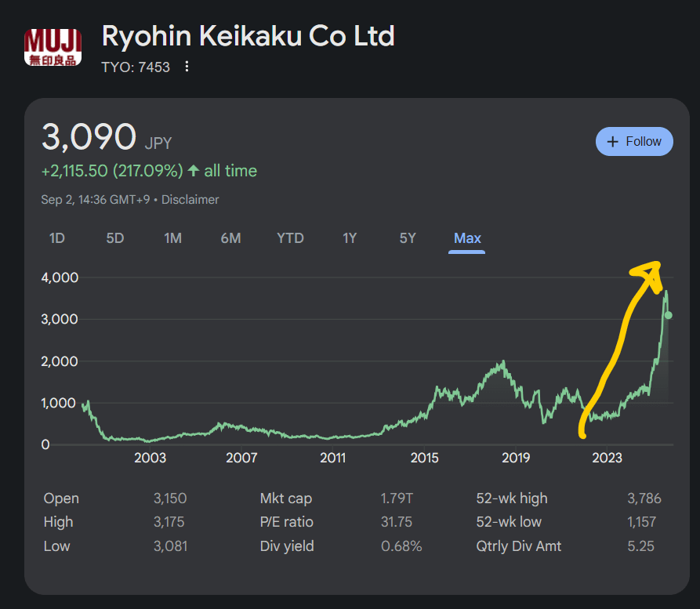Click the MUJI company logo
This screenshot has width=700, height=609.
(53, 47)
